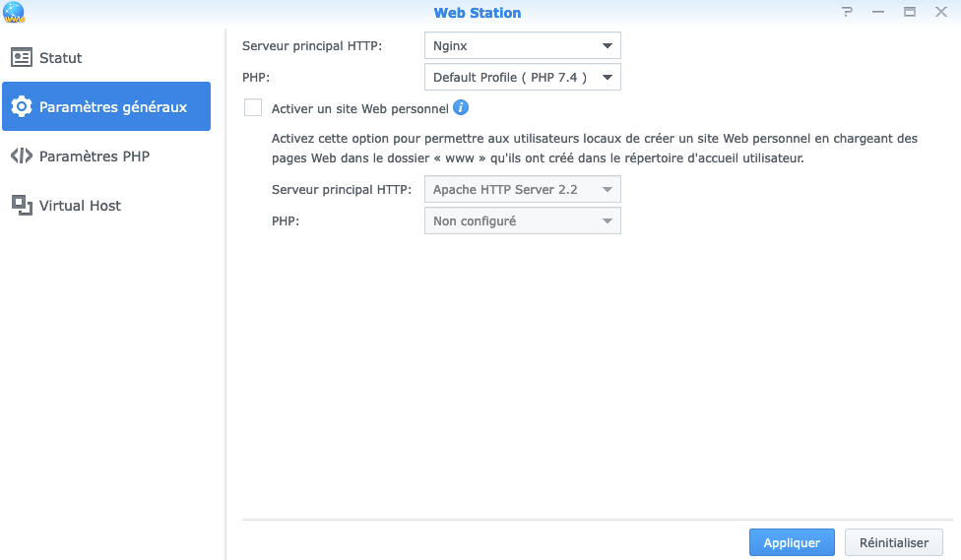Click the Réinitialiser button
The height and width of the screenshot is (560, 961).
click(893, 542)
